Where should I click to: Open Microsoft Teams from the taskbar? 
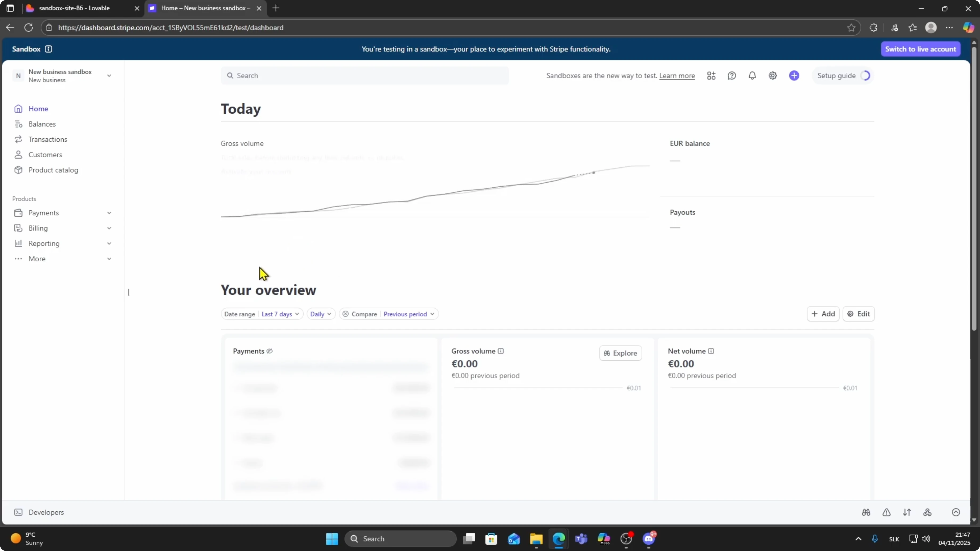coord(581,539)
